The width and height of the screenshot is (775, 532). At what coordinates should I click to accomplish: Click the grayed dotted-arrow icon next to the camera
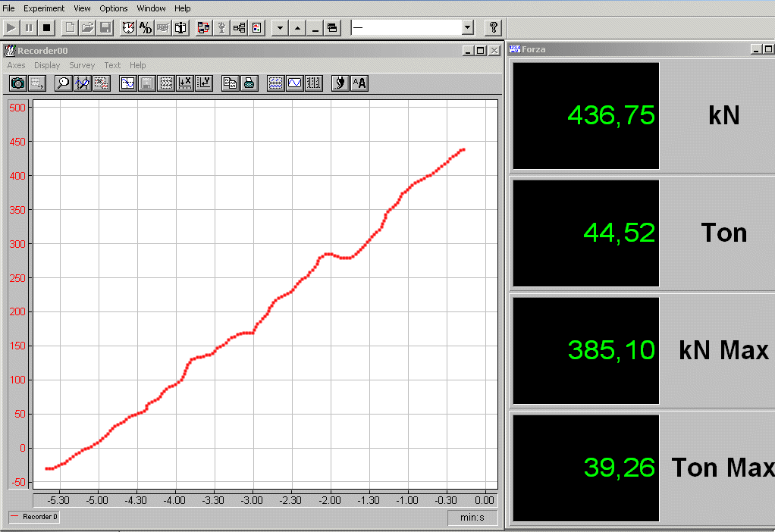point(37,83)
